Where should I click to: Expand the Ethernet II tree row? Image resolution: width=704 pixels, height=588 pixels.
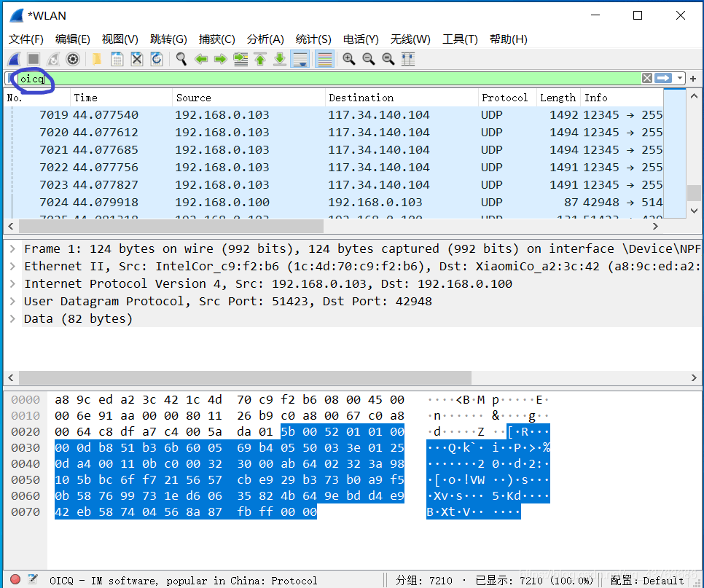pos(12,266)
